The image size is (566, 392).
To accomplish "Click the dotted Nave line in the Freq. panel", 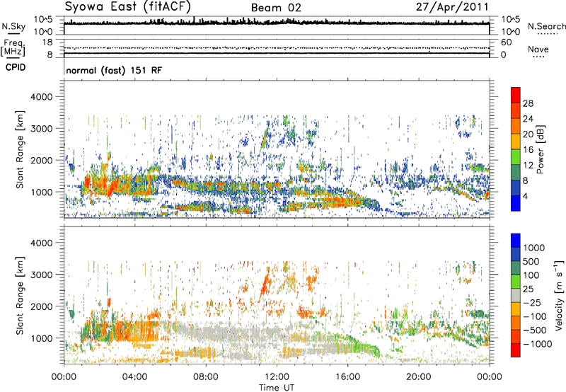I will click(277, 47).
